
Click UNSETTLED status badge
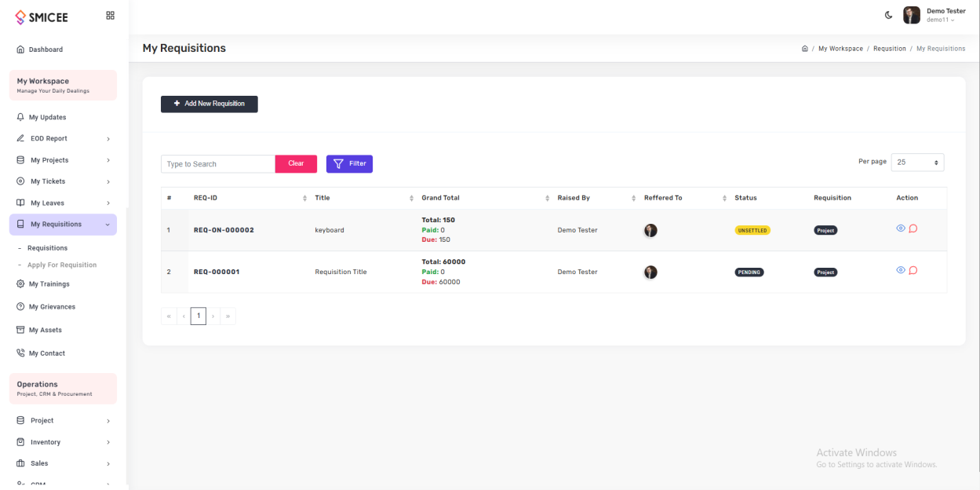(752, 230)
